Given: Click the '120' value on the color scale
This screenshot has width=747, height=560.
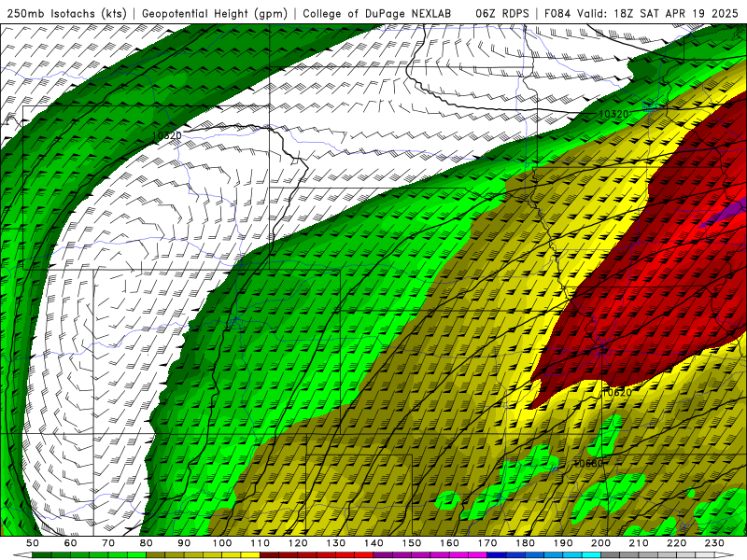Looking at the screenshot, I should pyautogui.click(x=298, y=543).
